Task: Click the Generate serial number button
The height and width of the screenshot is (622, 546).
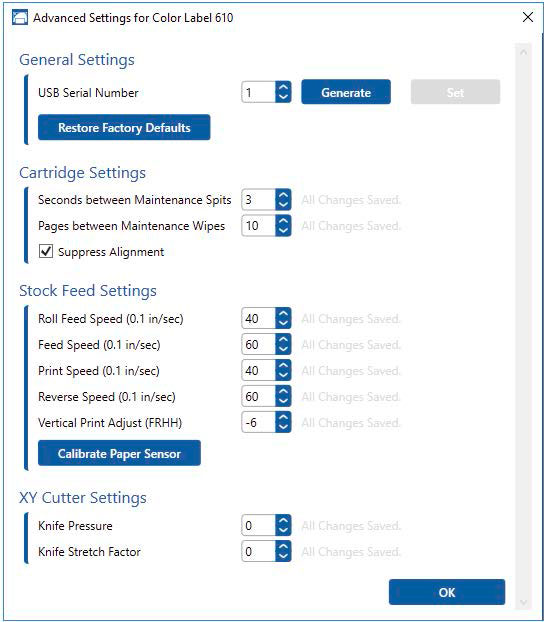Action: coord(346,92)
